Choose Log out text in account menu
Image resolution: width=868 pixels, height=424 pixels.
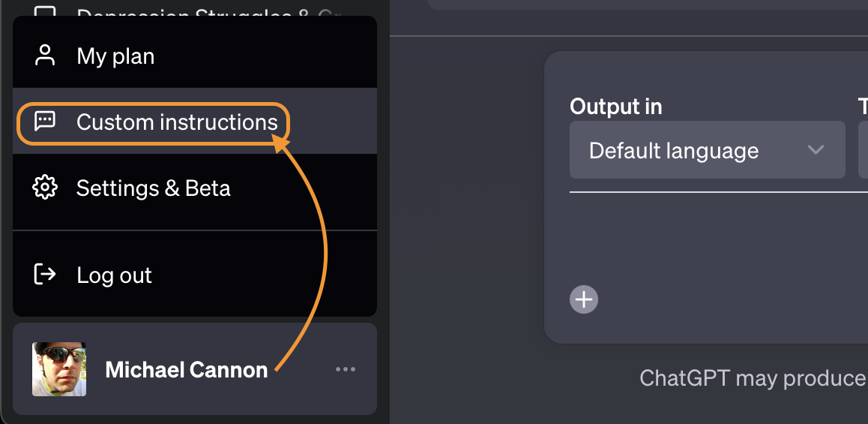pyautogui.click(x=114, y=275)
